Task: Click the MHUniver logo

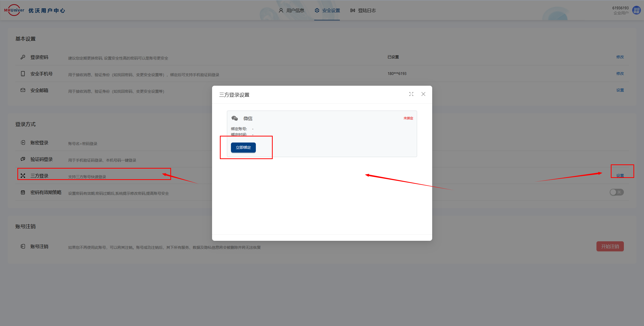Action: click(x=14, y=10)
